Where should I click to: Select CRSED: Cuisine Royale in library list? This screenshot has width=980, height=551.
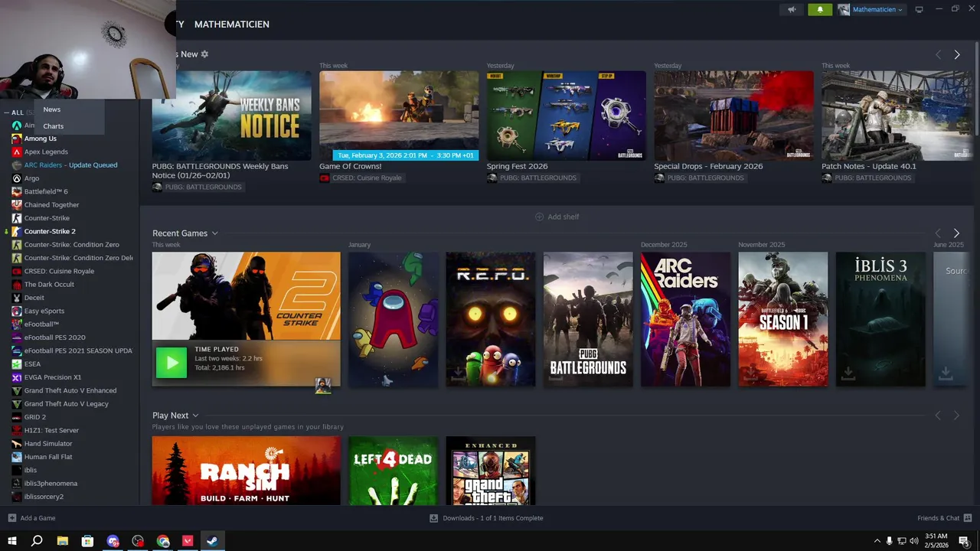(x=59, y=271)
